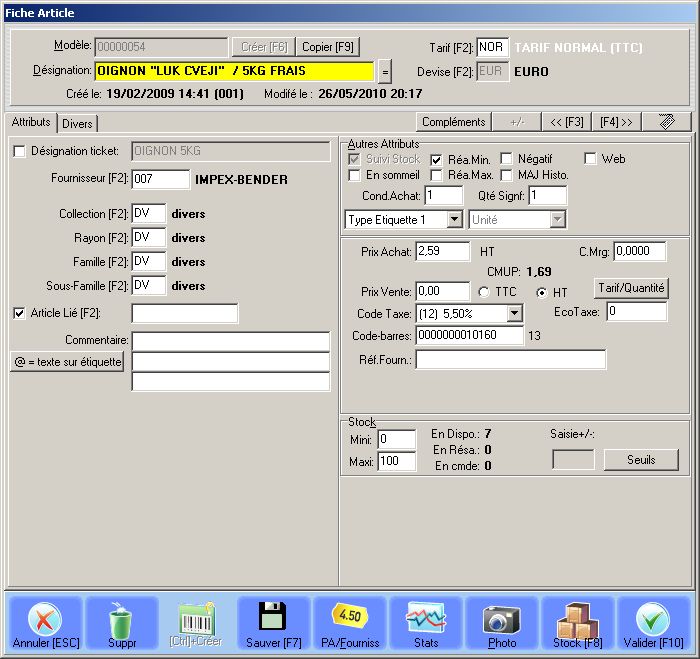Click the Rayon [F2] DV field
The height and width of the screenshot is (659, 700).
149,238
